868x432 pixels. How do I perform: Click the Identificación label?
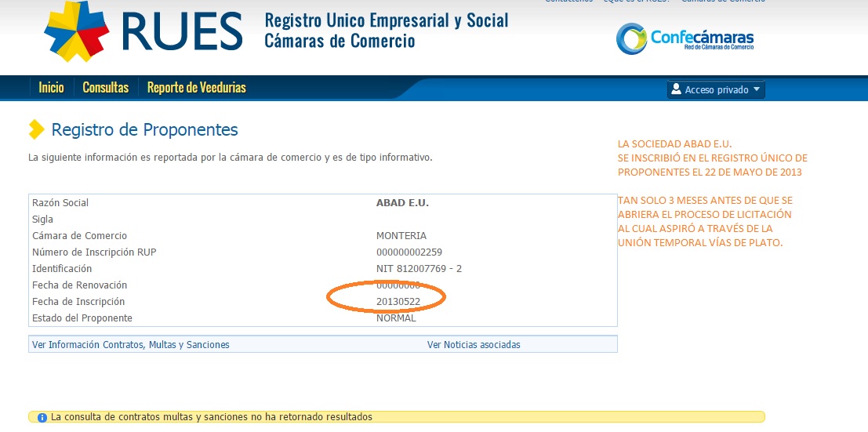click(62, 269)
